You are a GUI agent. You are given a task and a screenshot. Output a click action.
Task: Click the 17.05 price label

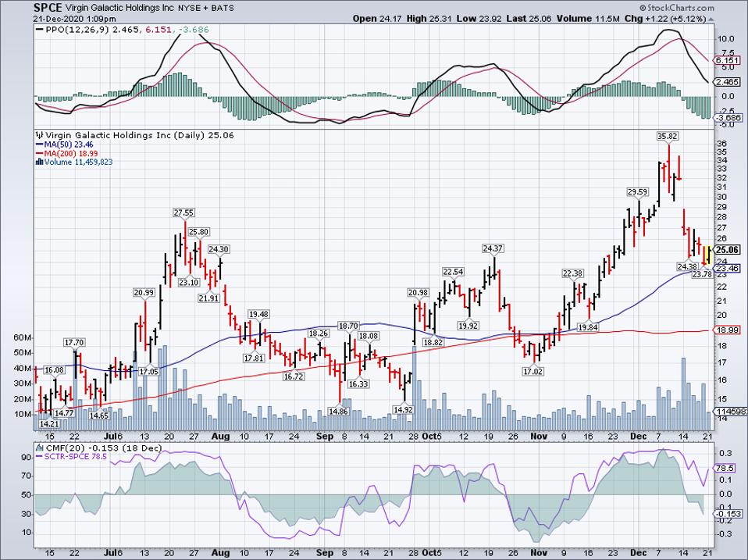point(148,371)
